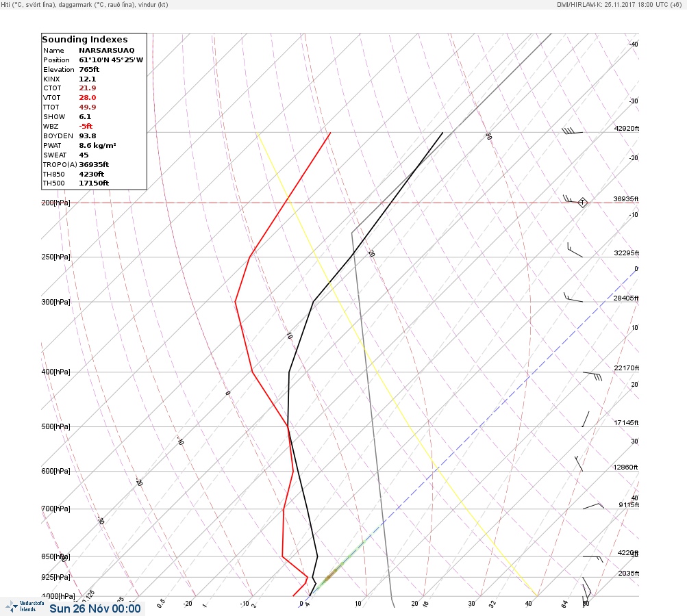Click the red VTOT value 28.0
This screenshot has height=616, width=687.
[87, 98]
